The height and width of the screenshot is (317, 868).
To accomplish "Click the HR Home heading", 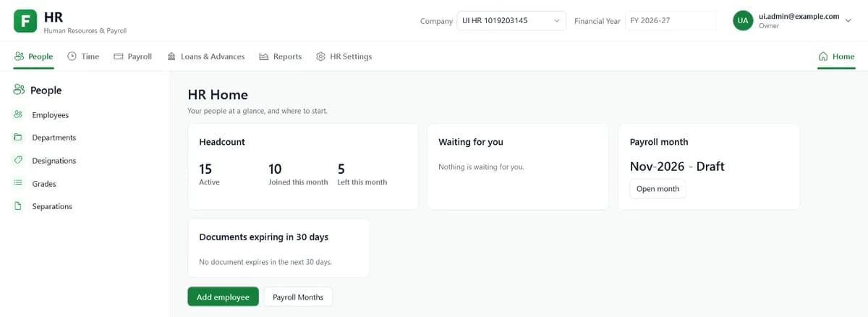I will (218, 94).
